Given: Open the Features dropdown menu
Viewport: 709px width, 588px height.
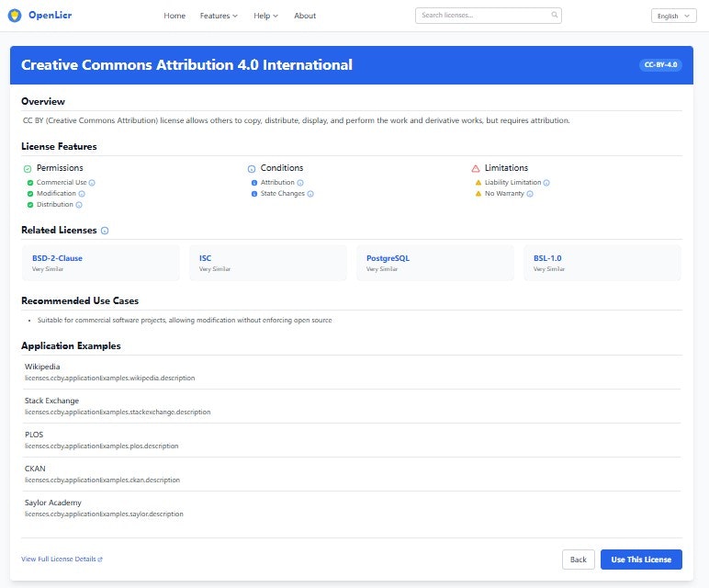Looking at the screenshot, I should 219,16.
